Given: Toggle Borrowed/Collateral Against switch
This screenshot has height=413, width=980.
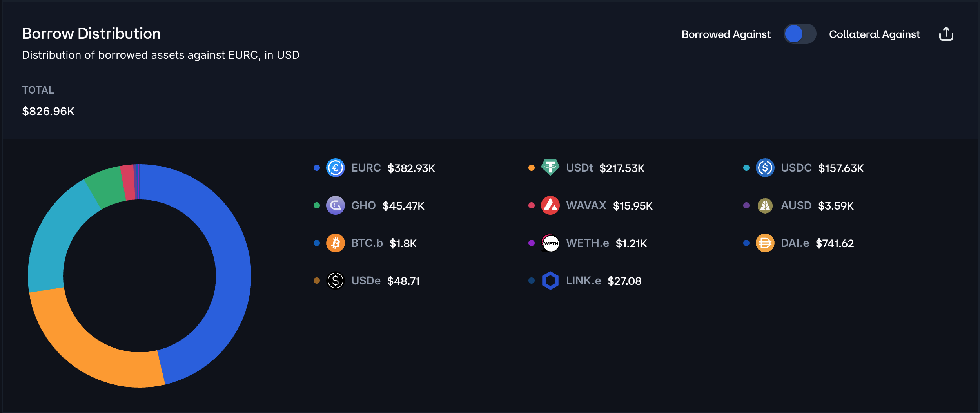Looking at the screenshot, I should pos(800,34).
